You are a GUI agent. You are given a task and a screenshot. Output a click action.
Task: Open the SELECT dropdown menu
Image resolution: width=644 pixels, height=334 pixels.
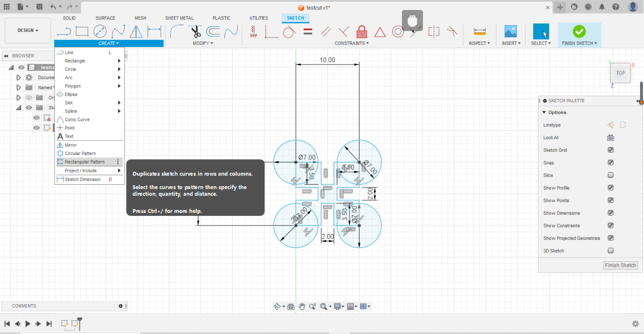[541, 43]
